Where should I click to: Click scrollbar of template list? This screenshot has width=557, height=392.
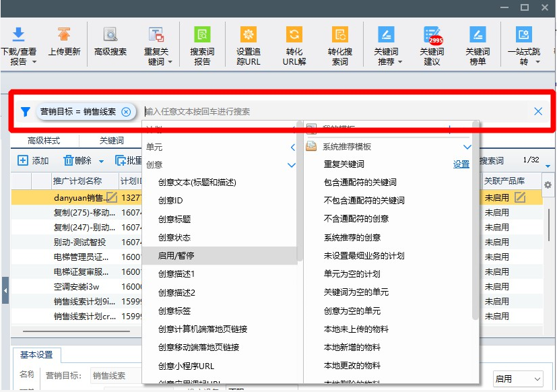click(476, 220)
